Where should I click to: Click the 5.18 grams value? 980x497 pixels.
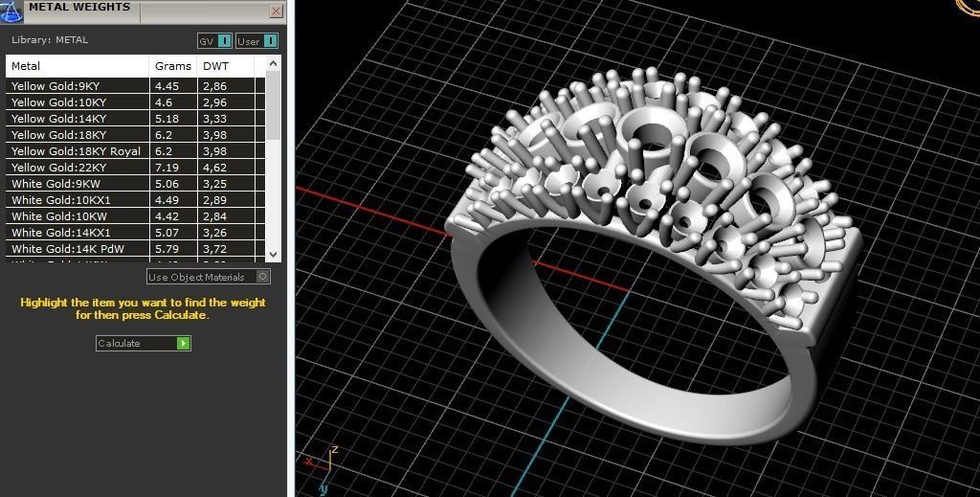167,119
